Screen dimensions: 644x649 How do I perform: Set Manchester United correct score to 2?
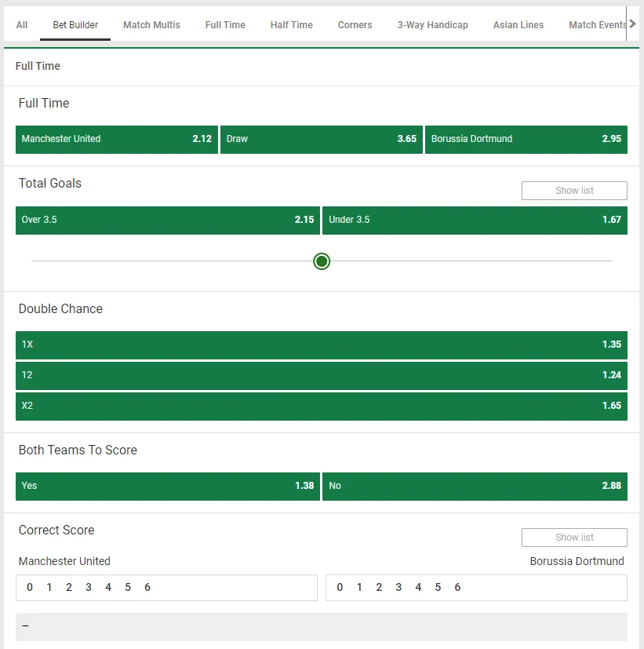69,587
